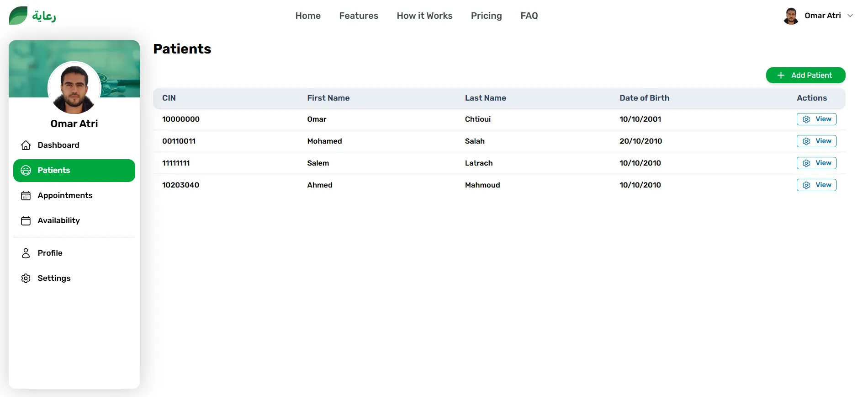Expand the Omar Atri user dropdown chevron
Viewport: 868px width, 397px height.
click(x=850, y=16)
